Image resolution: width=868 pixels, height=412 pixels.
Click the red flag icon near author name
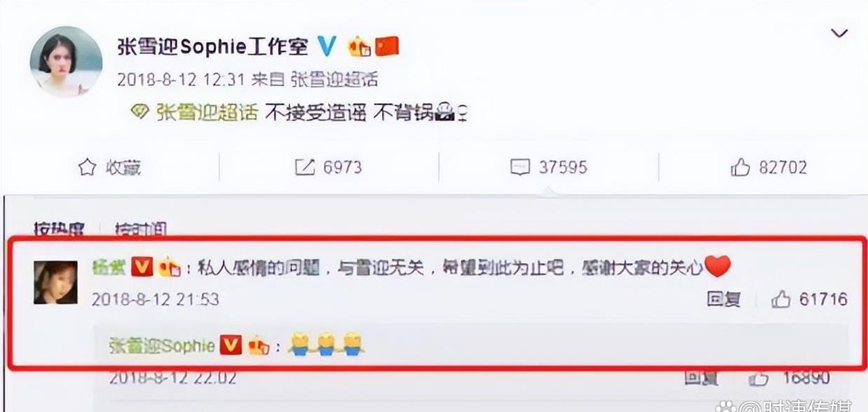tap(387, 46)
